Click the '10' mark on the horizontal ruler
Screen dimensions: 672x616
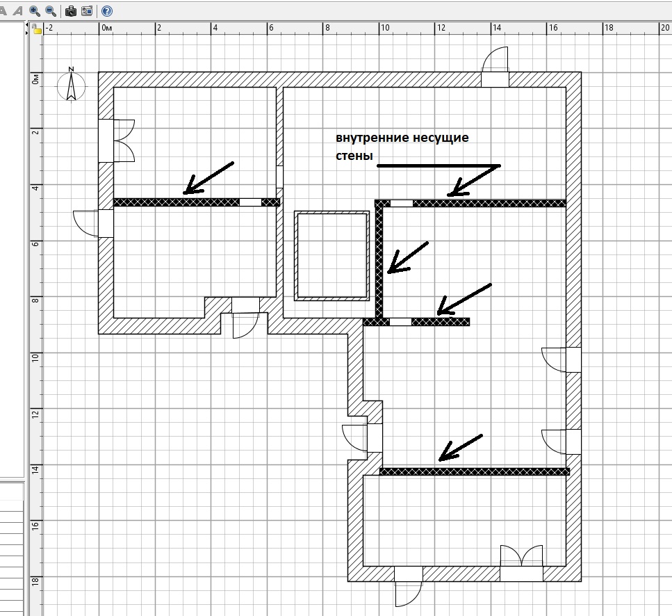385,28
